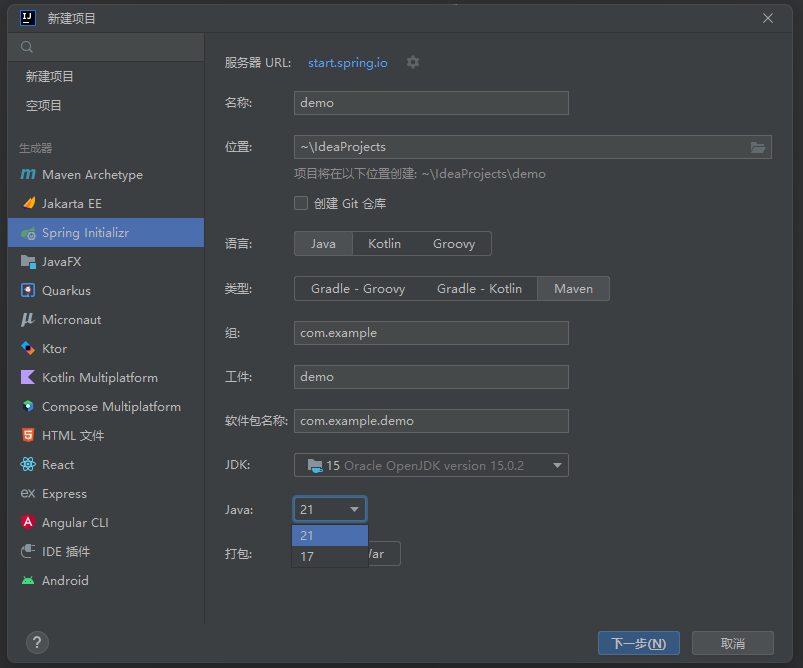Click the React atom icon

coord(28,465)
